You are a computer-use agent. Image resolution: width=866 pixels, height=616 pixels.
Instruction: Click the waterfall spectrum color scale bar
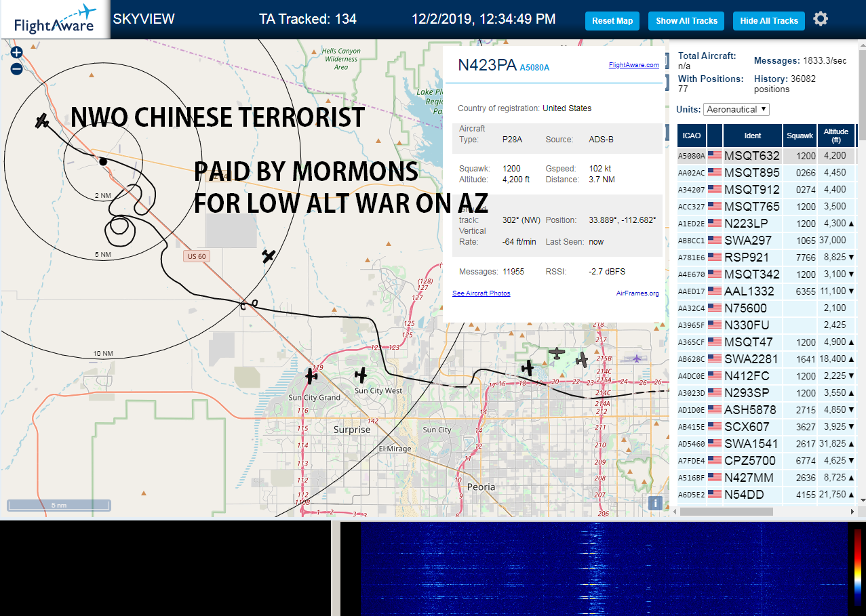[858, 567]
